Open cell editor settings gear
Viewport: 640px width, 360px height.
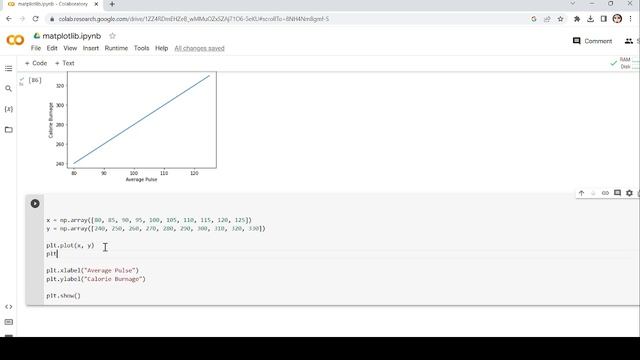point(629,193)
